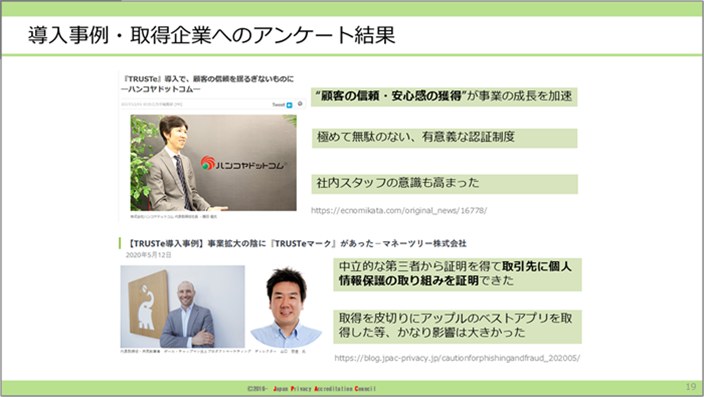Click the Hankoya interview photo
Image resolution: width=704 pixels, height=397 pixels.
213,163
